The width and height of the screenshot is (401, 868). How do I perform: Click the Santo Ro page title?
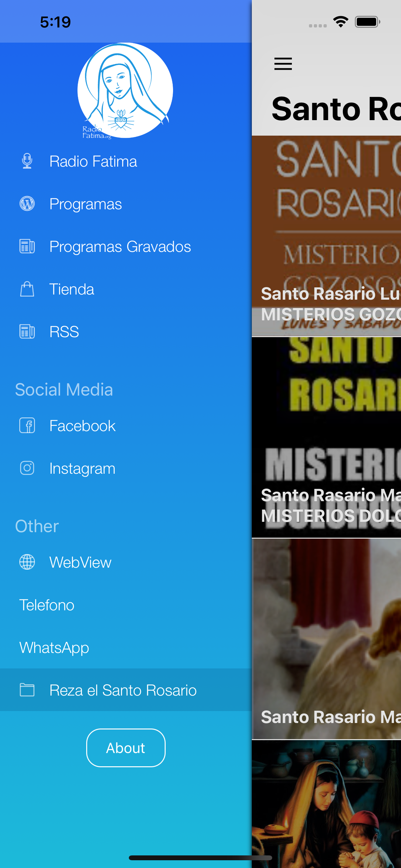pyautogui.click(x=336, y=109)
